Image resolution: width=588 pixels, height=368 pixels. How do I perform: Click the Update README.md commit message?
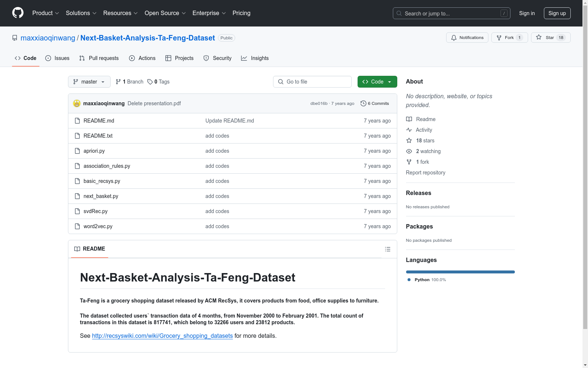click(230, 121)
